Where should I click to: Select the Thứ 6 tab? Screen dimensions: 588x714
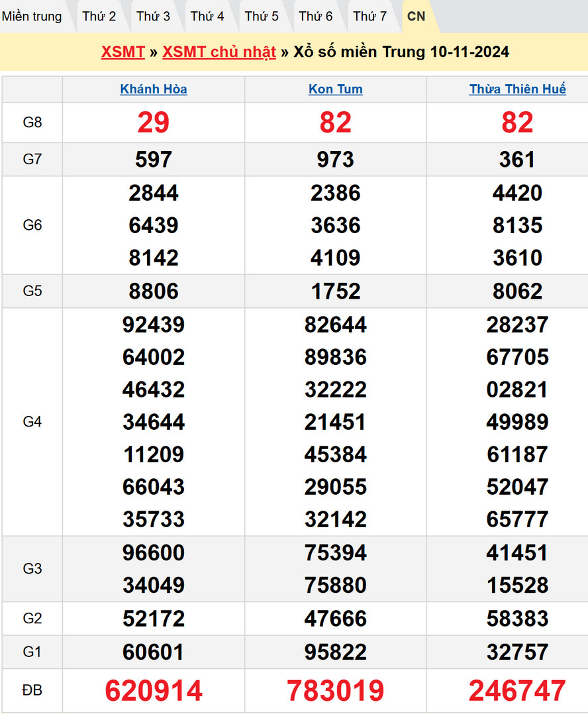[316, 17]
